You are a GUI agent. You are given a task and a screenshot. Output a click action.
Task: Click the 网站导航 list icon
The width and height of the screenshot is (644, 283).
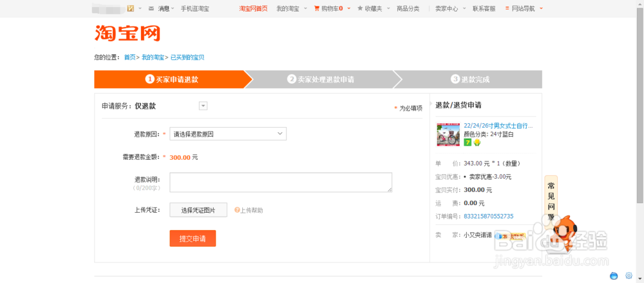(507, 8)
